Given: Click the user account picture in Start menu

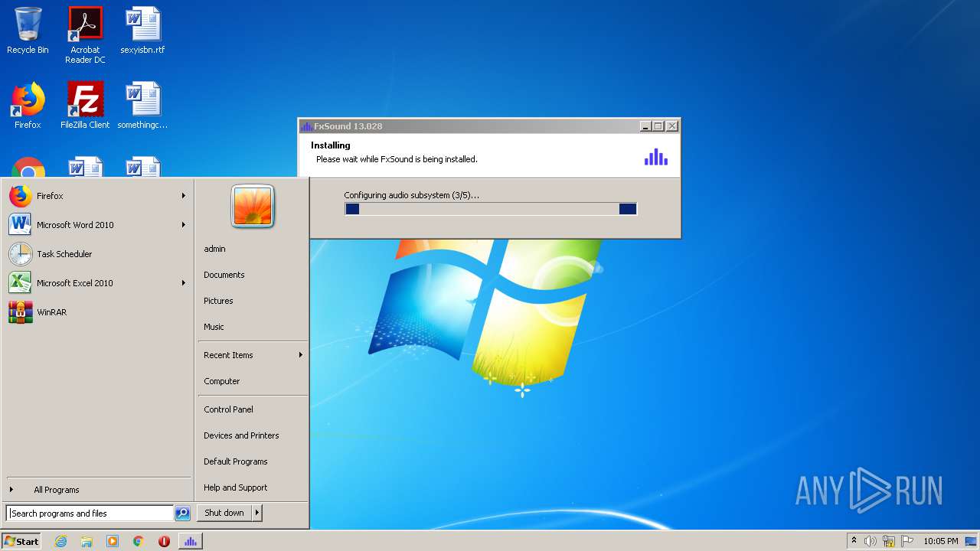Looking at the screenshot, I should pyautogui.click(x=253, y=206).
